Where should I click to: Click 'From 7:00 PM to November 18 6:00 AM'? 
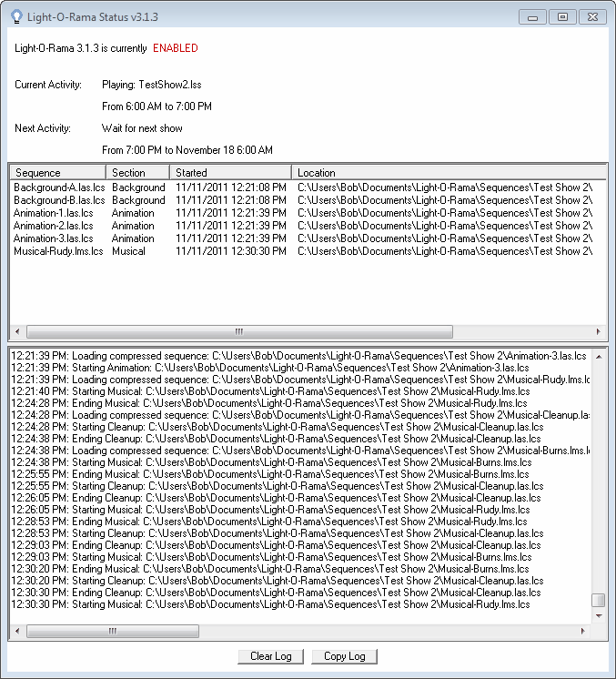187,150
